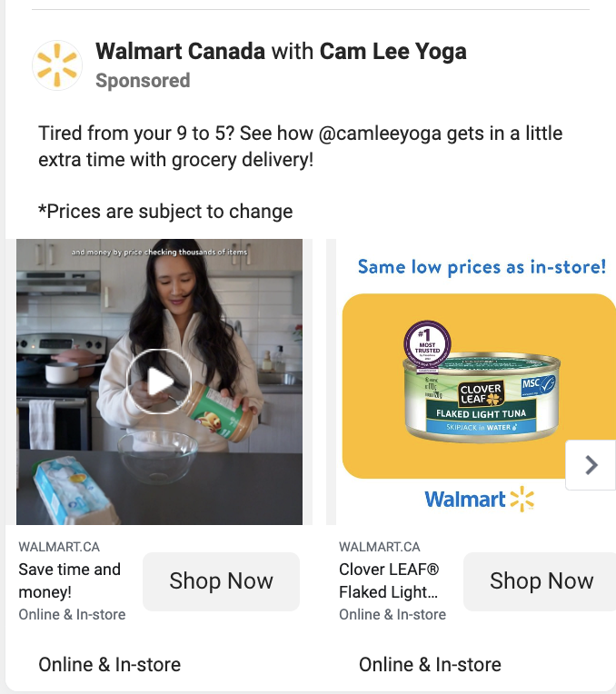Open the Walmart Canada page name

pyautogui.click(x=180, y=52)
